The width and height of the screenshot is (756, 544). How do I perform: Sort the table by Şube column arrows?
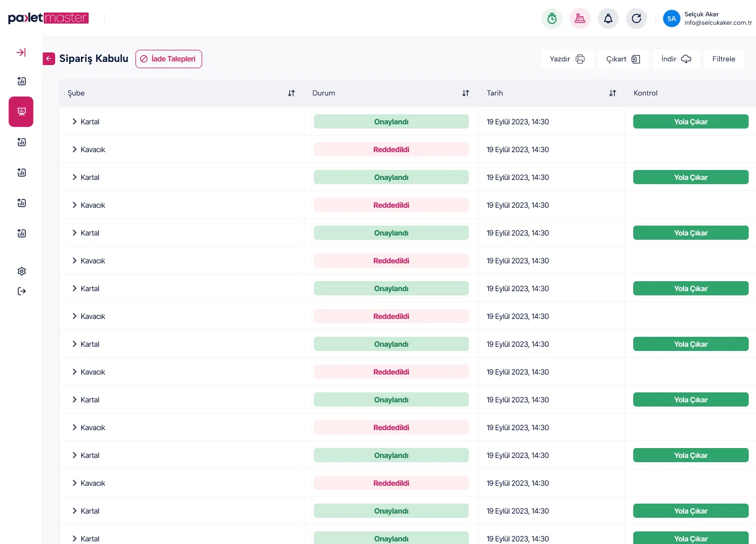pyautogui.click(x=291, y=93)
